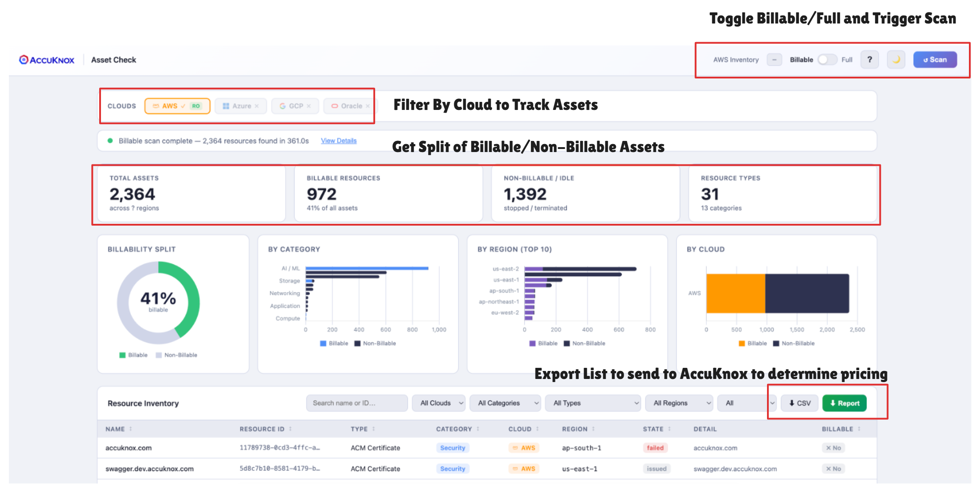Viewport: 980px width, 492px height.
Task: Click the minus button beside AWS Inventory
Action: [774, 59]
